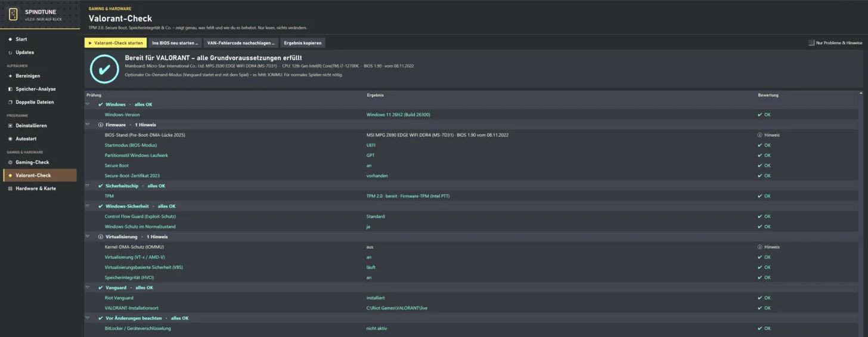The height and width of the screenshot is (337, 868).
Task: Click the OK checkmark in the Secure Boot row
Action: pos(760,165)
